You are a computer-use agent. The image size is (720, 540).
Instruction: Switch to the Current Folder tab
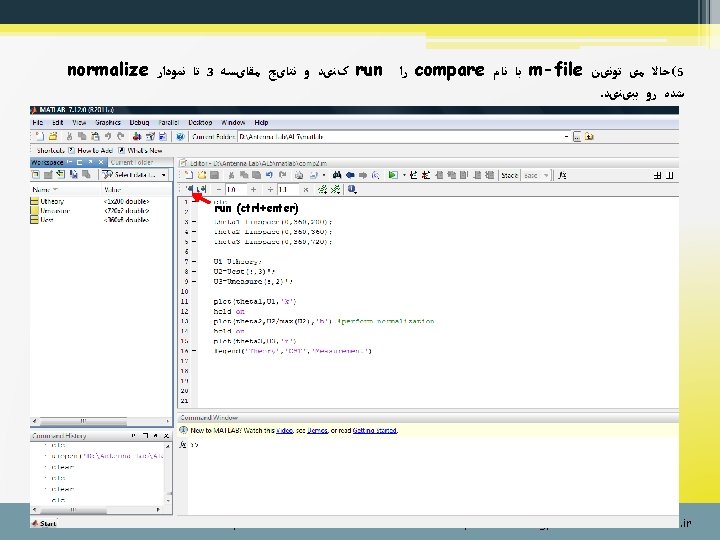pos(132,162)
